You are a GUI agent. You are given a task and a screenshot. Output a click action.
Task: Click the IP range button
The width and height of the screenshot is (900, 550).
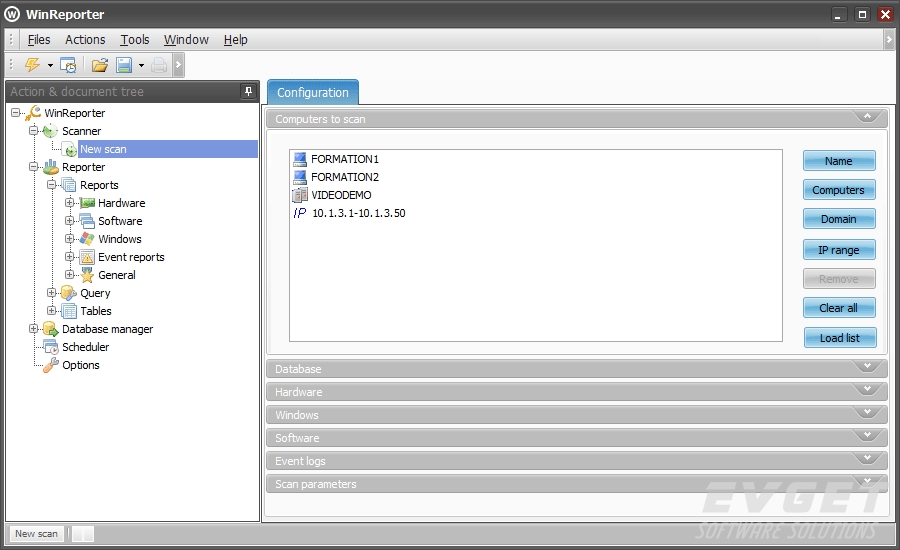839,250
